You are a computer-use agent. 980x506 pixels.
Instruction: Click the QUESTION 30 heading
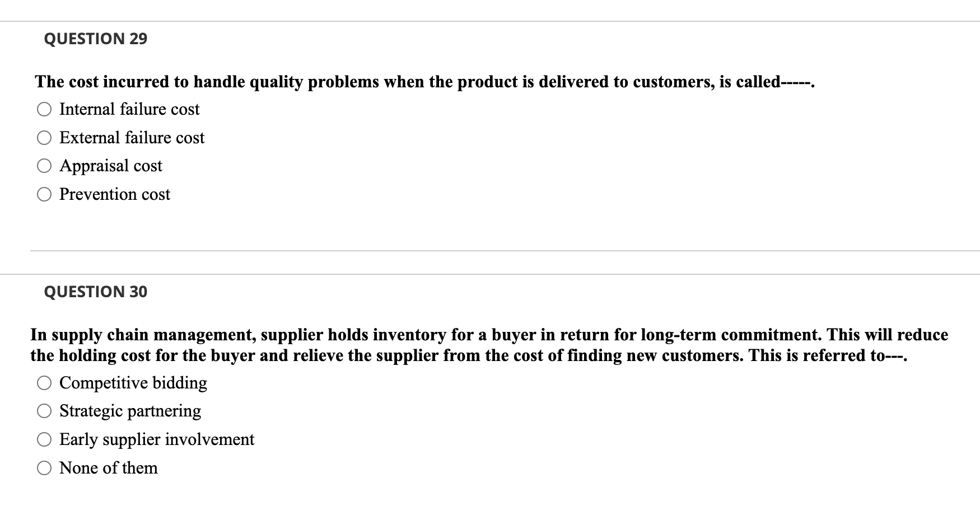(x=96, y=292)
